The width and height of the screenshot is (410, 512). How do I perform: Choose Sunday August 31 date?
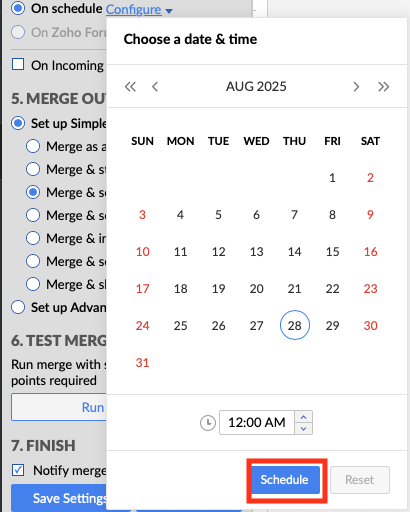(142, 363)
